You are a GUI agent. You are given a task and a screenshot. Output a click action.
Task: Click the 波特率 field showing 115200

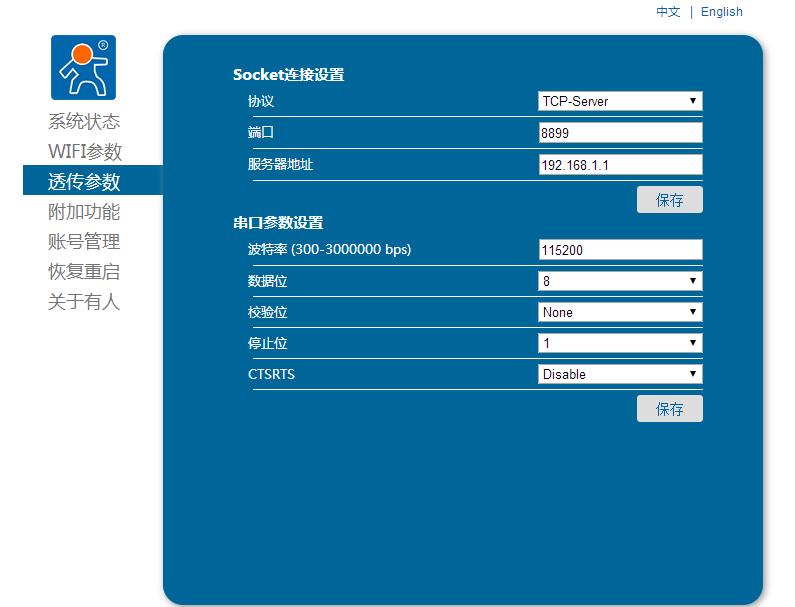(x=620, y=250)
